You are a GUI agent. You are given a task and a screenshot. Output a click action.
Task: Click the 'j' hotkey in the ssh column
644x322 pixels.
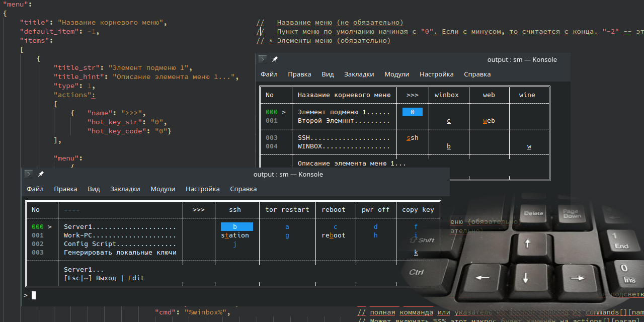(x=235, y=244)
